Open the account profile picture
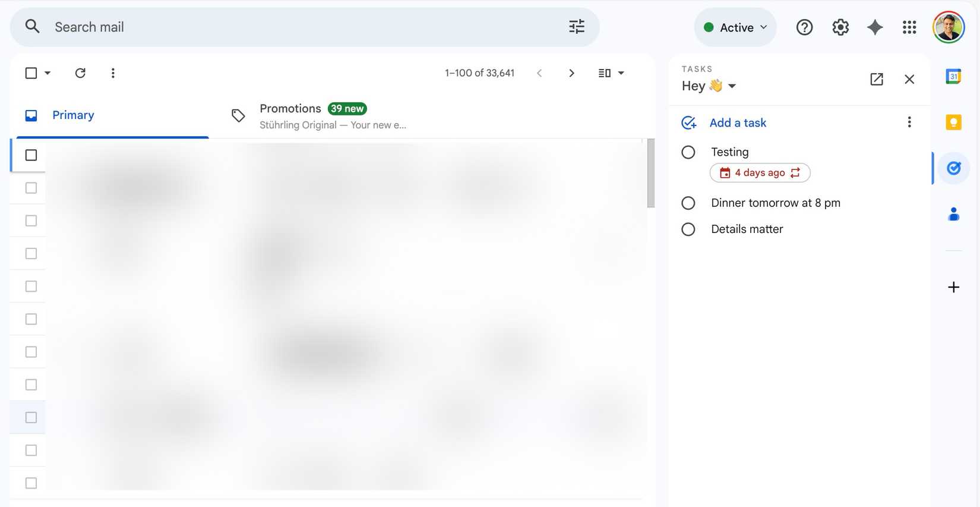This screenshot has height=507, width=980. click(x=949, y=27)
